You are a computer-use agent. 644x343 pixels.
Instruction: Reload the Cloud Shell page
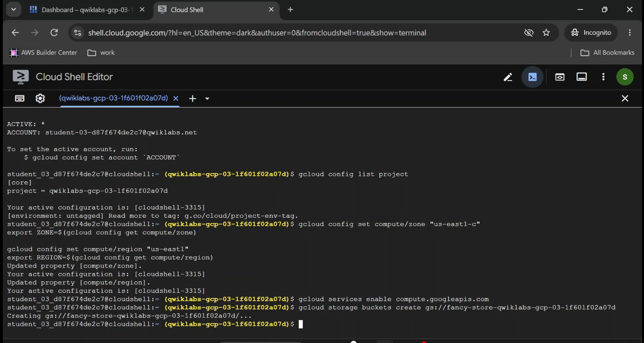point(54,33)
